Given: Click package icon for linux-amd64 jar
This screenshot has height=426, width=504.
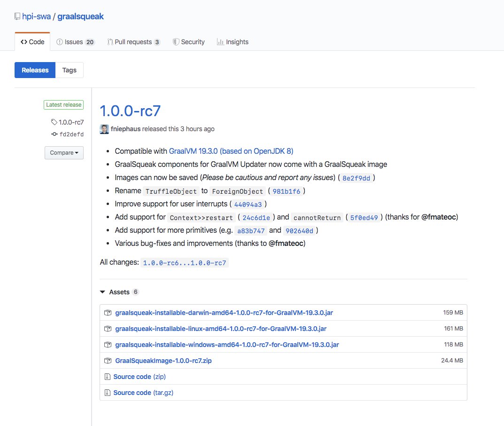Looking at the screenshot, I should tap(108, 329).
